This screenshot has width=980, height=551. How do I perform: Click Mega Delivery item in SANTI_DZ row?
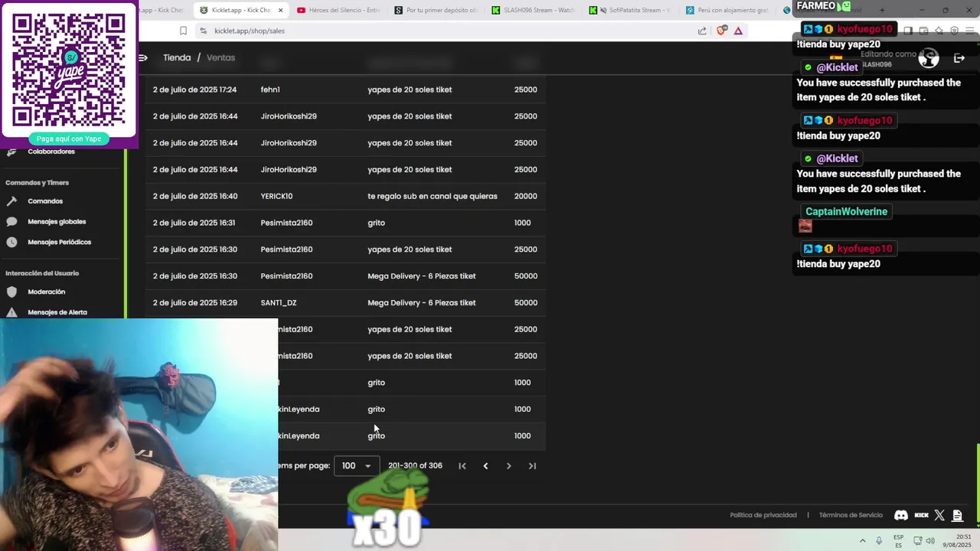(421, 302)
